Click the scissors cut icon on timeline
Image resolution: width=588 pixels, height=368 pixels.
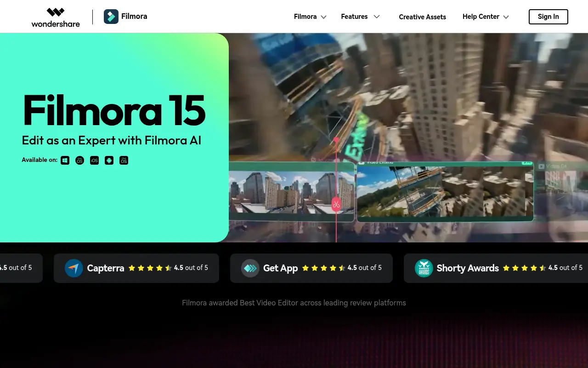[x=336, y=204]
